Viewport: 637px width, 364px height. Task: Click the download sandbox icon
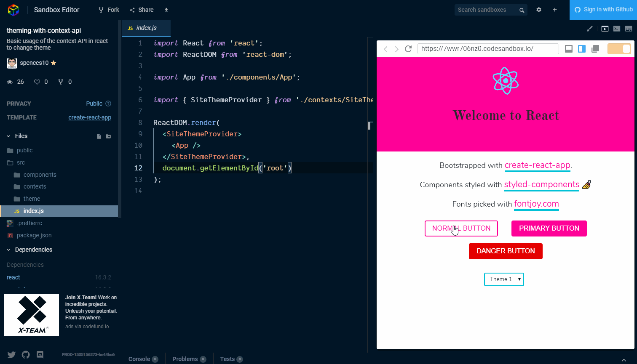(166, 10)
